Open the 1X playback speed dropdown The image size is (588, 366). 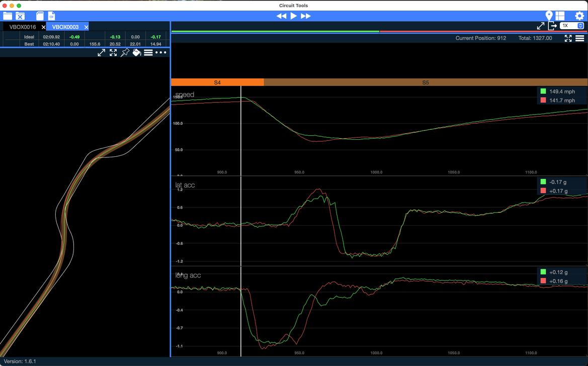572,26
